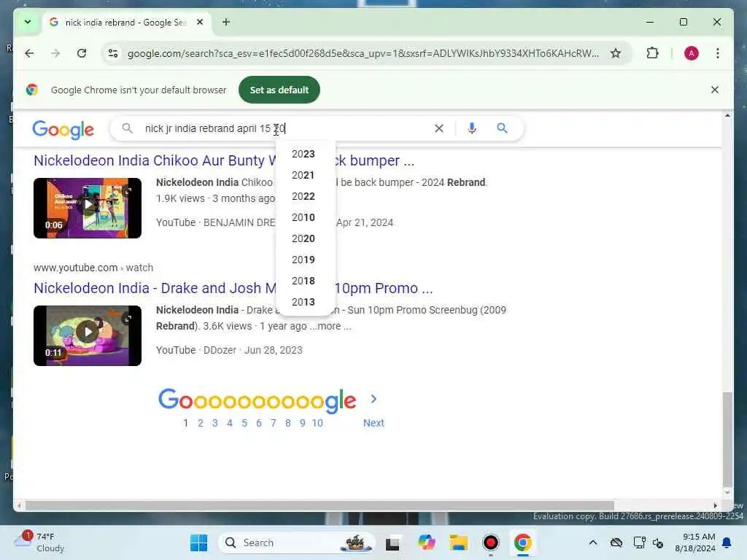Click the Google logo

[x=63, y=130]
